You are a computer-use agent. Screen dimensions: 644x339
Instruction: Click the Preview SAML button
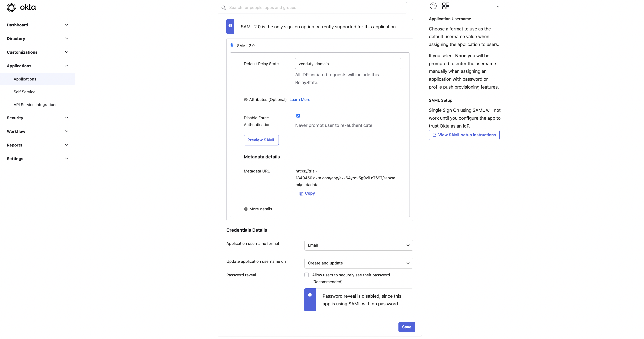[261, 140]
